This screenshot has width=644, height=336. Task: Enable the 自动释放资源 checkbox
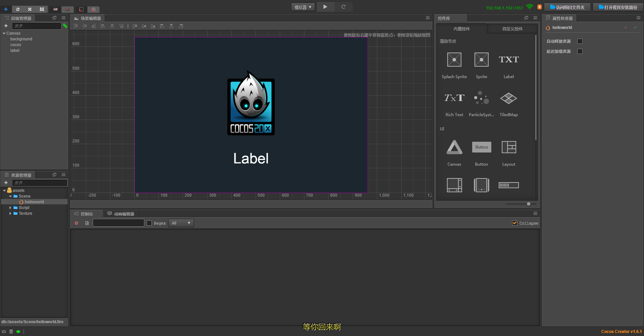click(580, 41)
